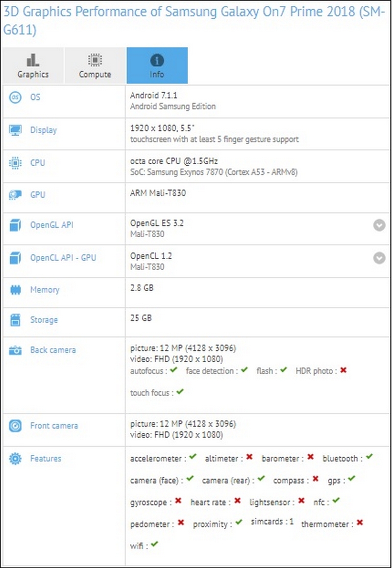The height and width of the screenshot is (568, 392).
Task: Click the 1920 x 1080, 5.5" value
Action: pos(162,128)
